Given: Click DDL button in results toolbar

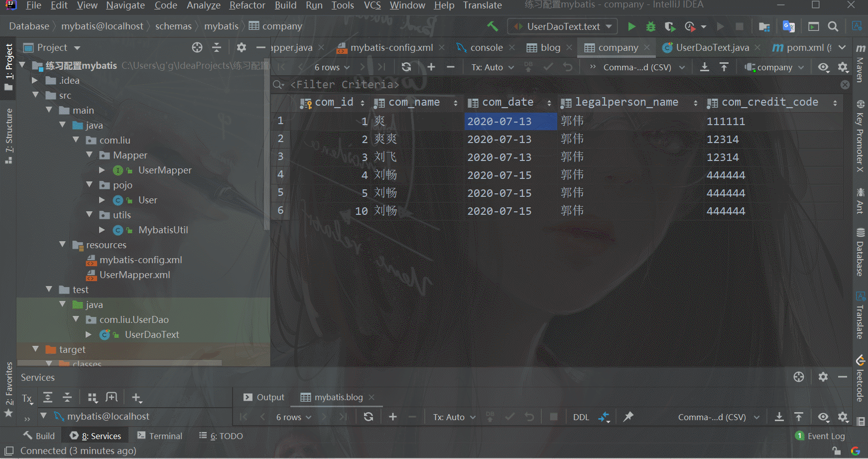Looking at the screenshot, I should click(x=581, y=417).
